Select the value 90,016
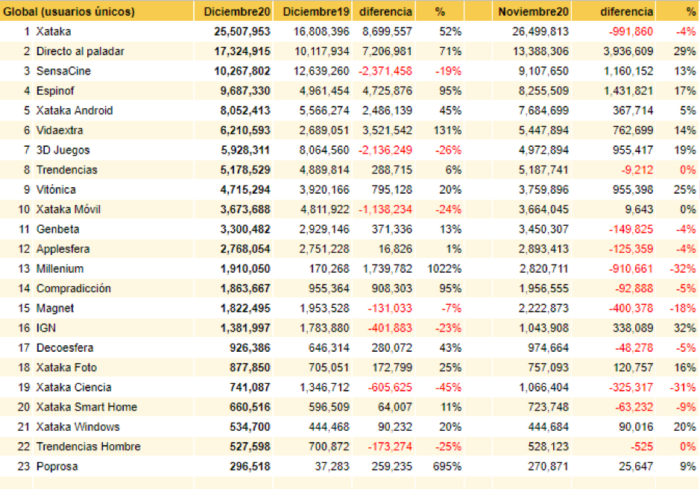700x489 pixels. pos(636,427)
